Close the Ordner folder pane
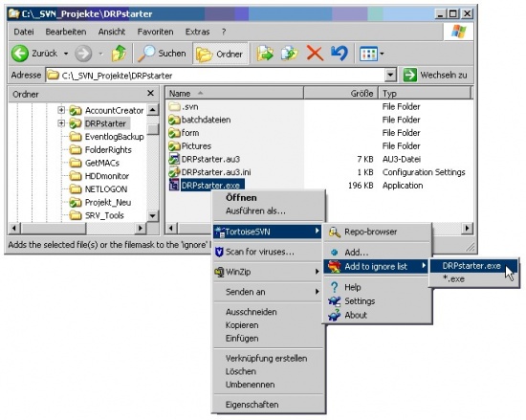Image resolution: width=526 pixels, height=420 pixels. (150, 93)
